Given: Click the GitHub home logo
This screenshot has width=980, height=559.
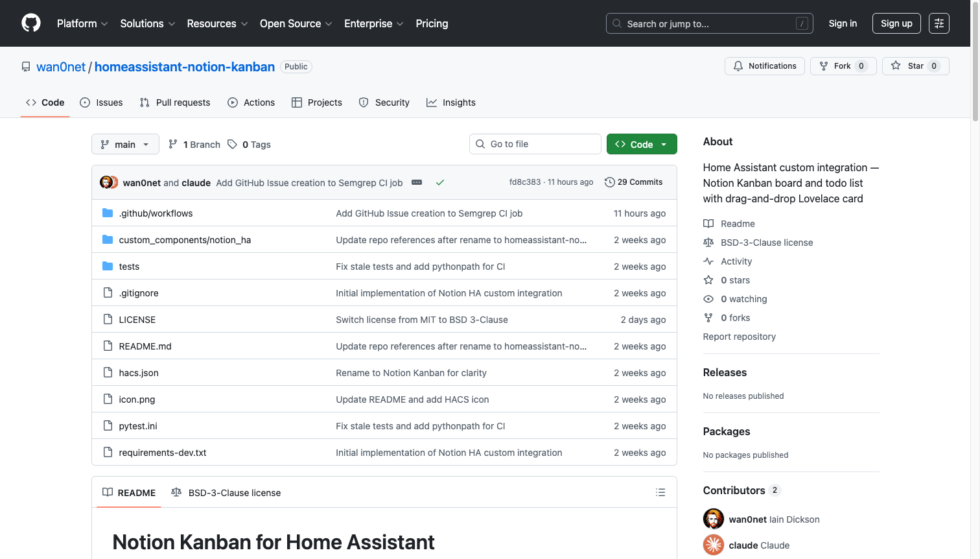Looking at the screenshot, I should 30,23.
